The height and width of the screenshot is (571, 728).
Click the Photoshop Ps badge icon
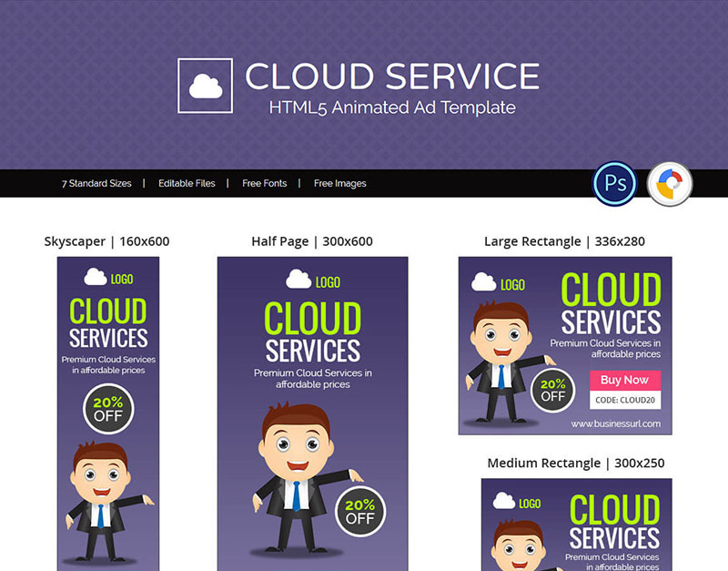coord(615,184)
